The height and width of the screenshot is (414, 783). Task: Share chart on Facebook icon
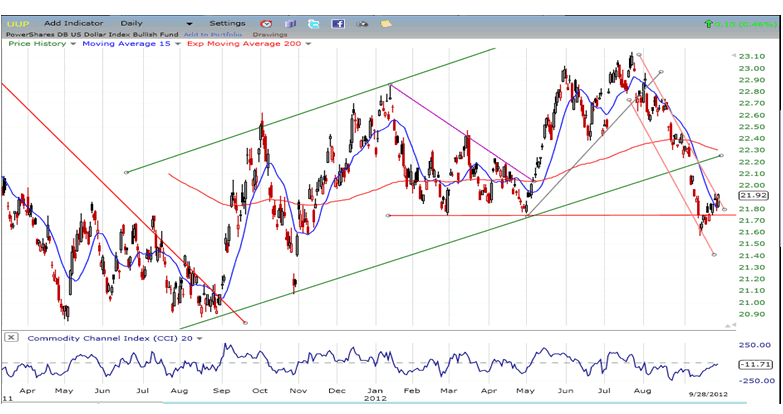(338, 22)
